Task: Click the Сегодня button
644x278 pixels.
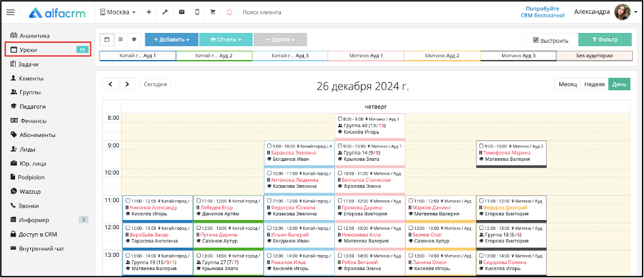Action: (155, 84)
